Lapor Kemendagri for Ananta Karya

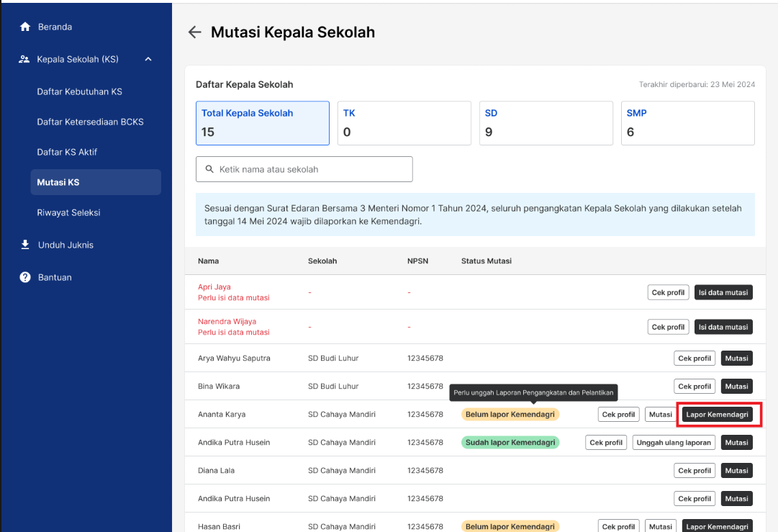click(x=718, y=415)
